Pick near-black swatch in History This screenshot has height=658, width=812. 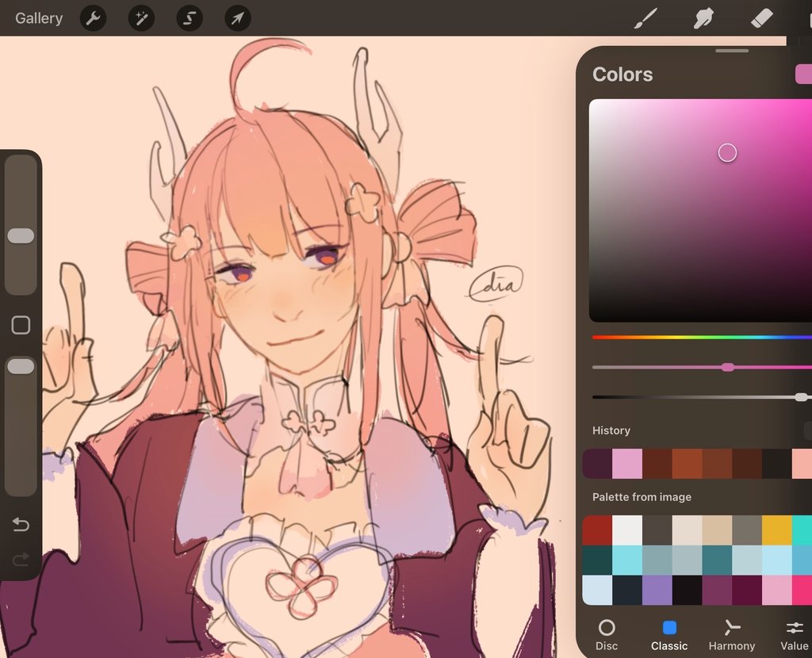[x=777, y=464]
